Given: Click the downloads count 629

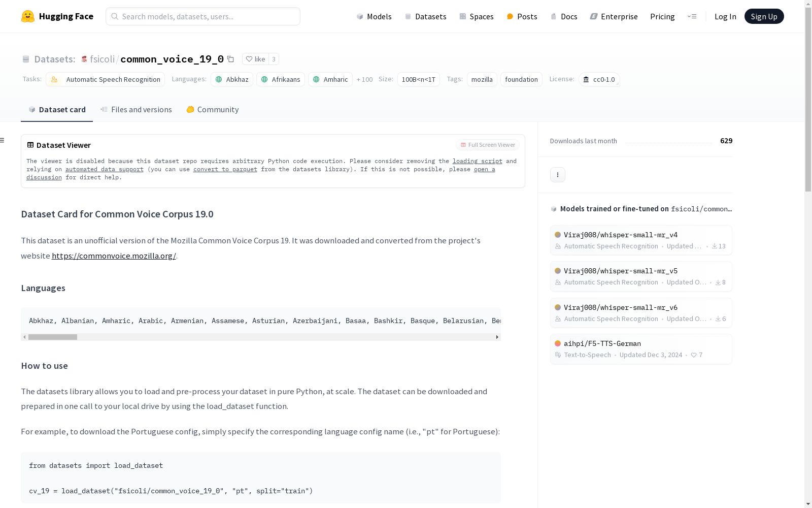Looking at the screenshot, I should pos(726,141).
